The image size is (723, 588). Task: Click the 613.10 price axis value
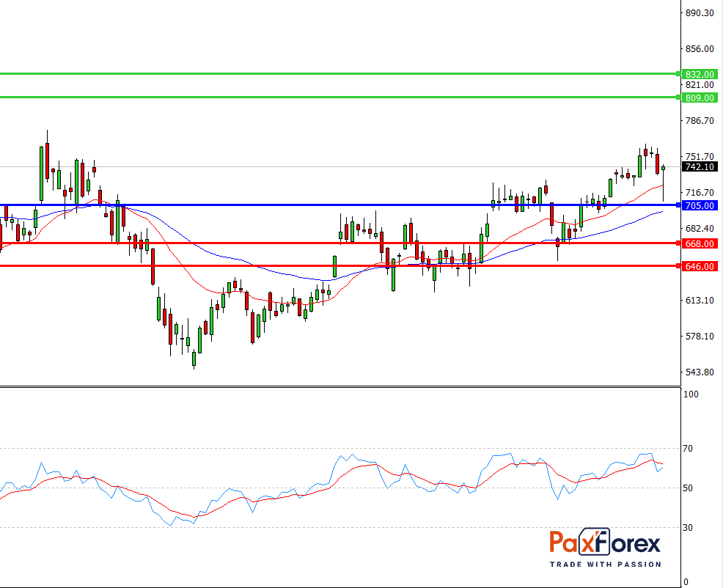(x=698, y=301)
